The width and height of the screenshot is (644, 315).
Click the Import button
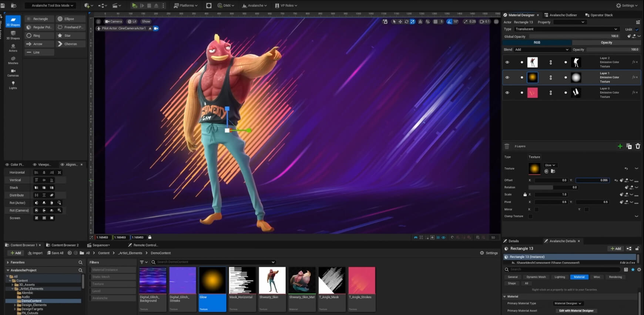pyautogui.click(x=35, y=253)
